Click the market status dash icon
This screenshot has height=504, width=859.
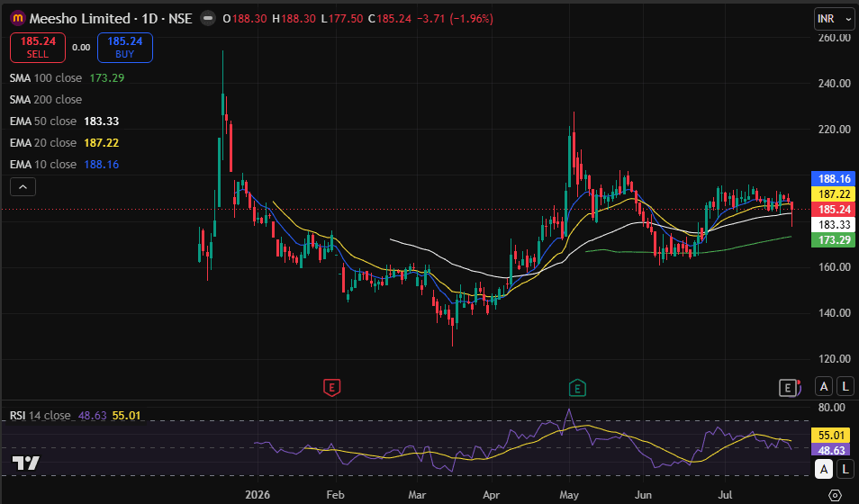[x=208, y=19]
